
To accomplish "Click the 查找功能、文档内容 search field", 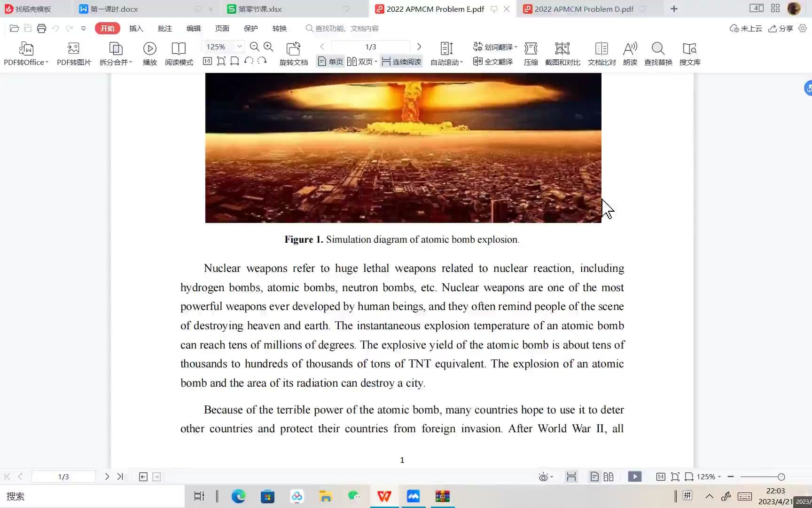I will [347, 28].
